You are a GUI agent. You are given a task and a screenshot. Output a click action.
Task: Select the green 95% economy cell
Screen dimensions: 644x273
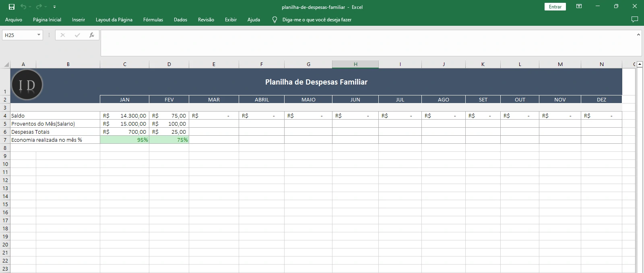(x=124, y=140)
